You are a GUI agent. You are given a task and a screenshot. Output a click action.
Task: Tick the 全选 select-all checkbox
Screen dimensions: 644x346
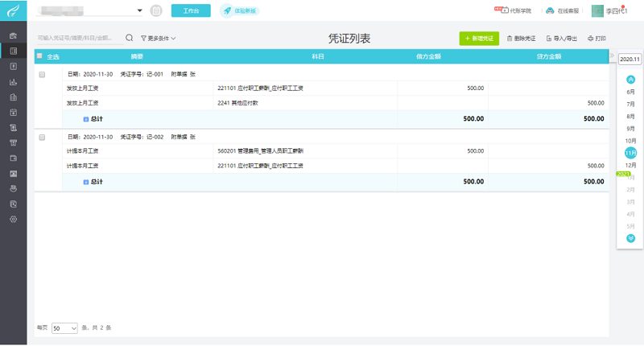click(39, 56)
